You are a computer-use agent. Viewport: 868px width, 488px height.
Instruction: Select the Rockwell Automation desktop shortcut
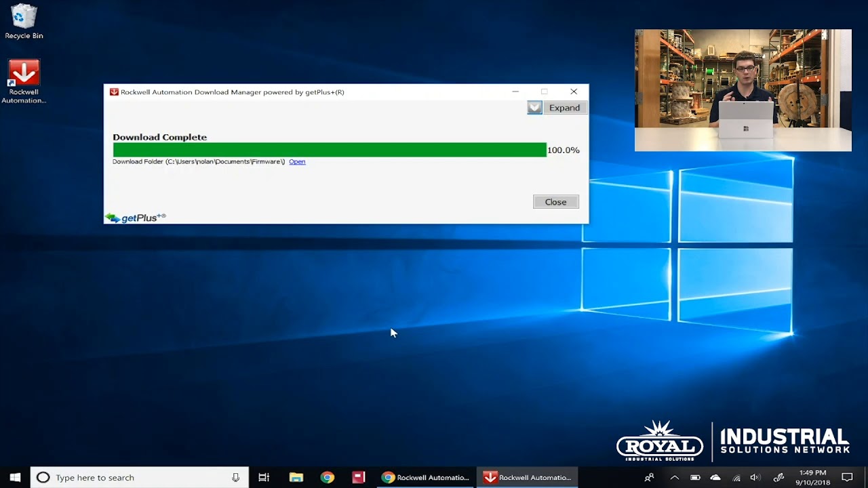click(x=24, y=81)
